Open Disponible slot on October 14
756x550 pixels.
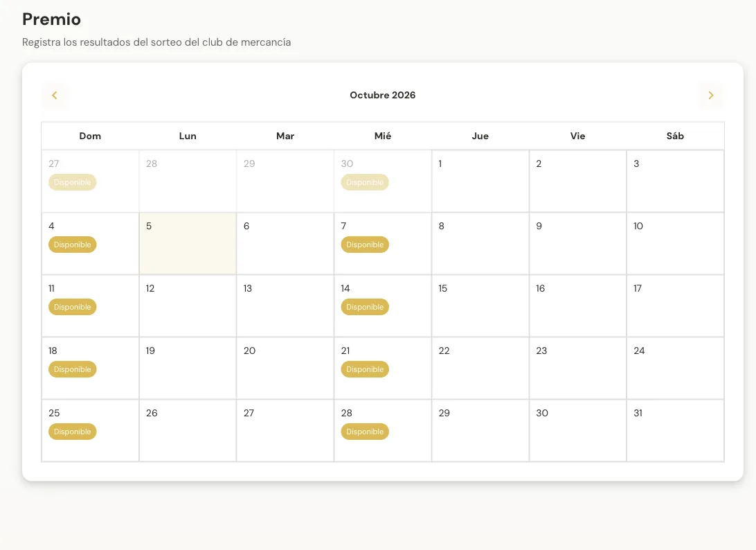[x=364, y=307]
